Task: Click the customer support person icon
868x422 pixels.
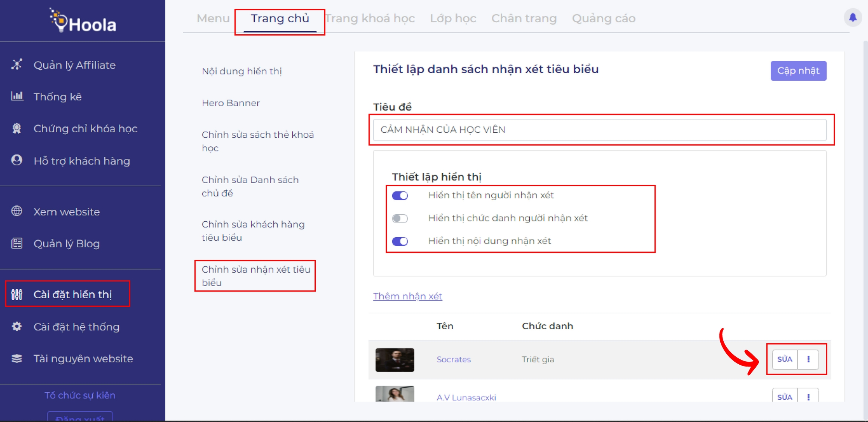Action: (x=17, y=160)
